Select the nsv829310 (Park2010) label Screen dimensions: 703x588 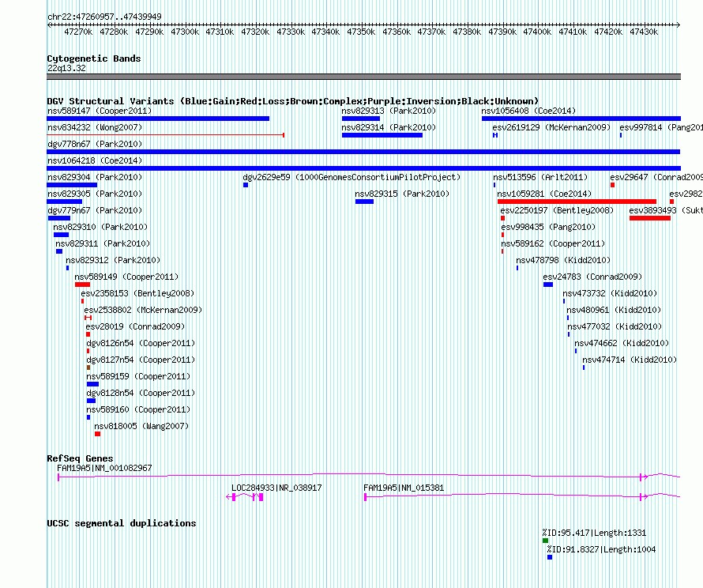pos(100,227)
